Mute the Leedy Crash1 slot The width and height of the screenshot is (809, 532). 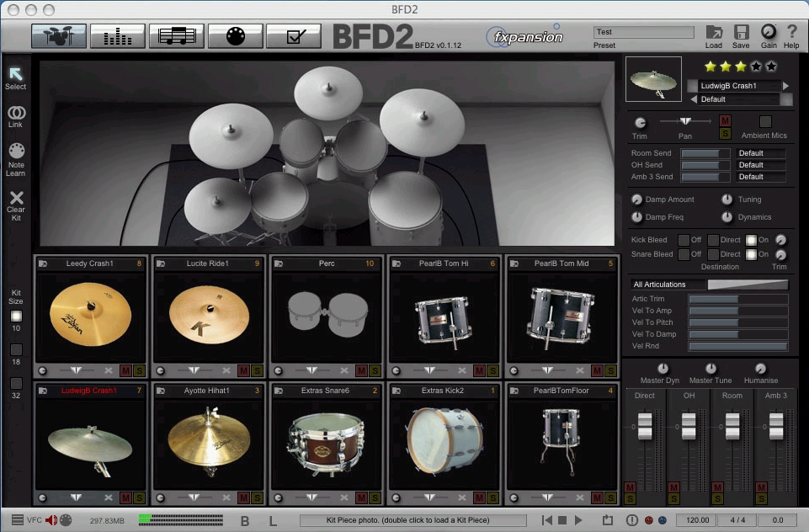pyautogui.click(x=125, y=370)
